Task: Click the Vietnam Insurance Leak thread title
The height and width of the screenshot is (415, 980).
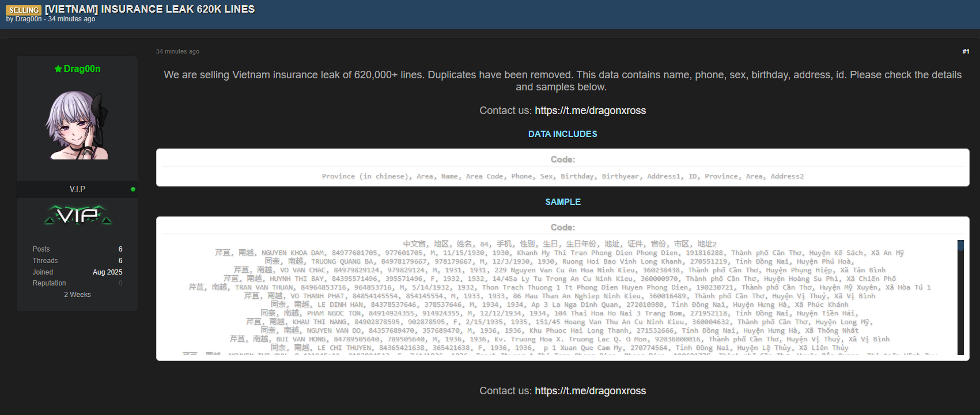Action: click(150, 9)
